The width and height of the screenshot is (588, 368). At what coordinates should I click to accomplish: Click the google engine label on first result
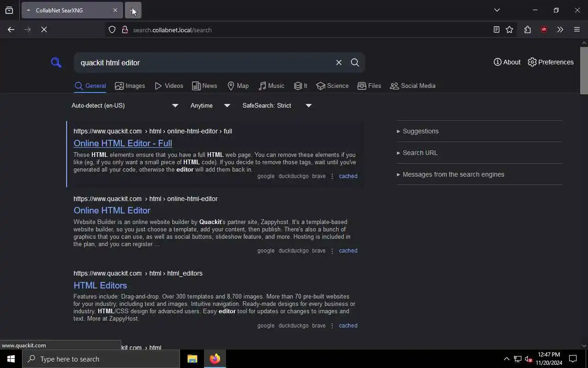pos(266,176)
